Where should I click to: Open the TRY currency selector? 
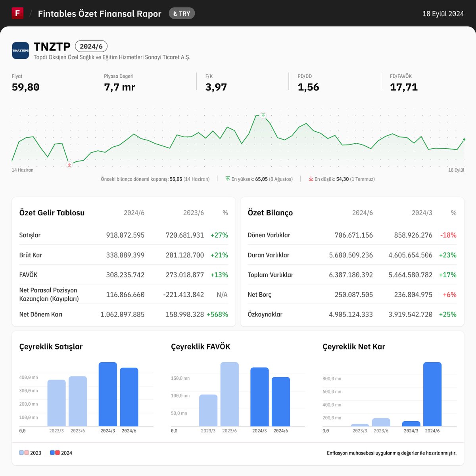click(x=182, y=13)
